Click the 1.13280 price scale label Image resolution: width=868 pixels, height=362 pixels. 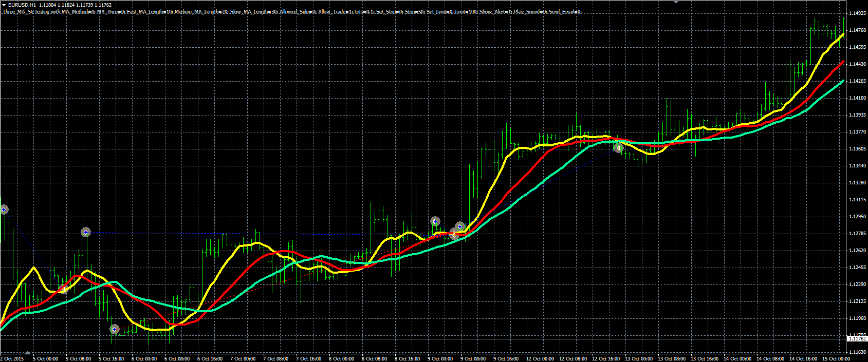(858, 183)
